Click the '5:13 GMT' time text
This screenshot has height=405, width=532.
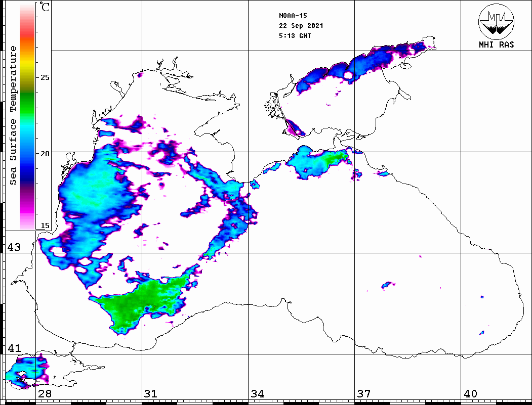295,35
